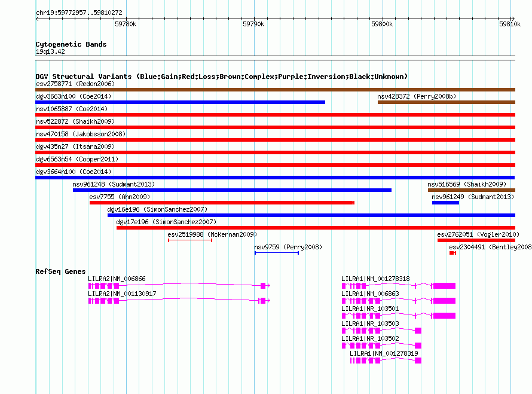Click the 59800k ruler tick label
This screenshot has width=532, height=394.
[x=382, y=24]
